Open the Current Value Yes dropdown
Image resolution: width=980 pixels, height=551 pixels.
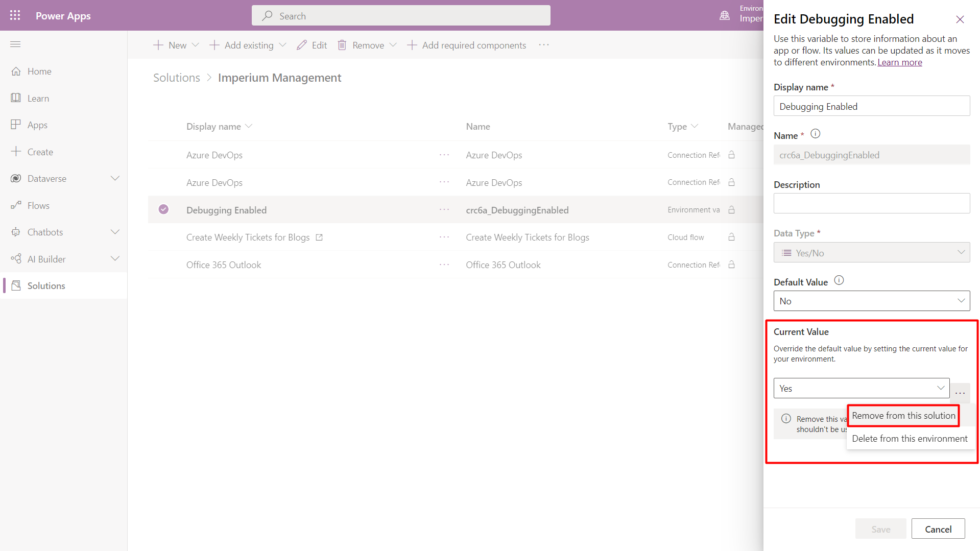861,389
